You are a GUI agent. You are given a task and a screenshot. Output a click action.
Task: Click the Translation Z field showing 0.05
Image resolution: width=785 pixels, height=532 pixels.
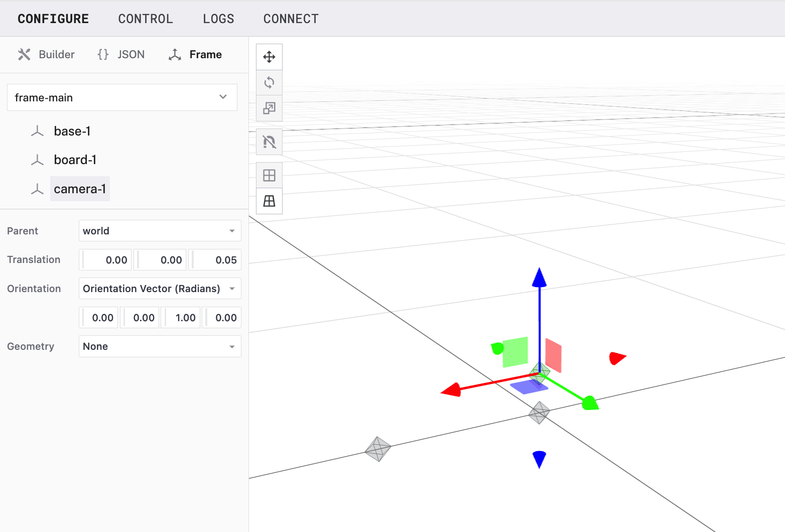click(216, 260)
